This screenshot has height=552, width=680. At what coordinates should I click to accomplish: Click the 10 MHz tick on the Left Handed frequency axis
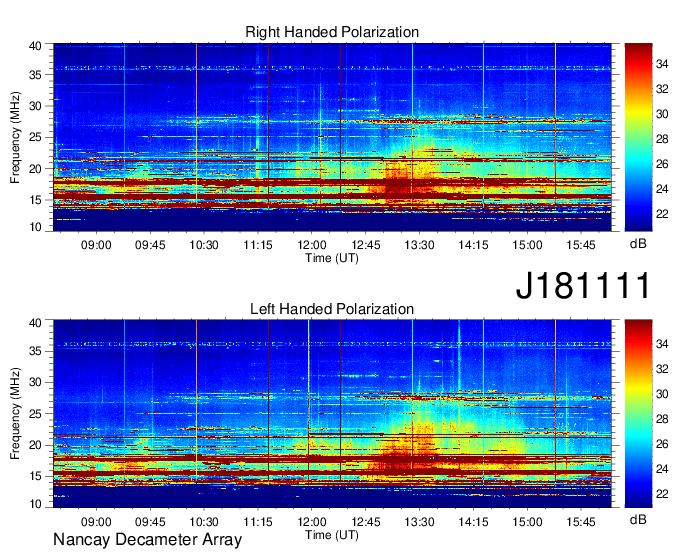[x=35, y=503]
